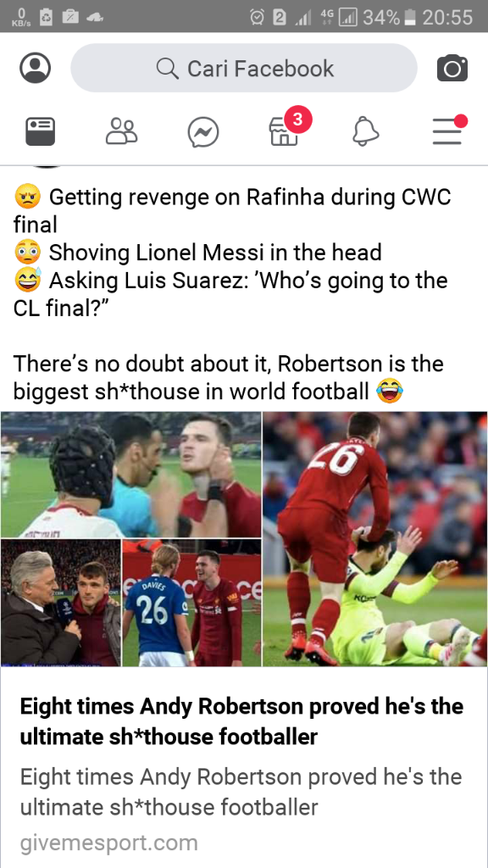
Task: Open the interview microphone photo
Action: [60, 603]
